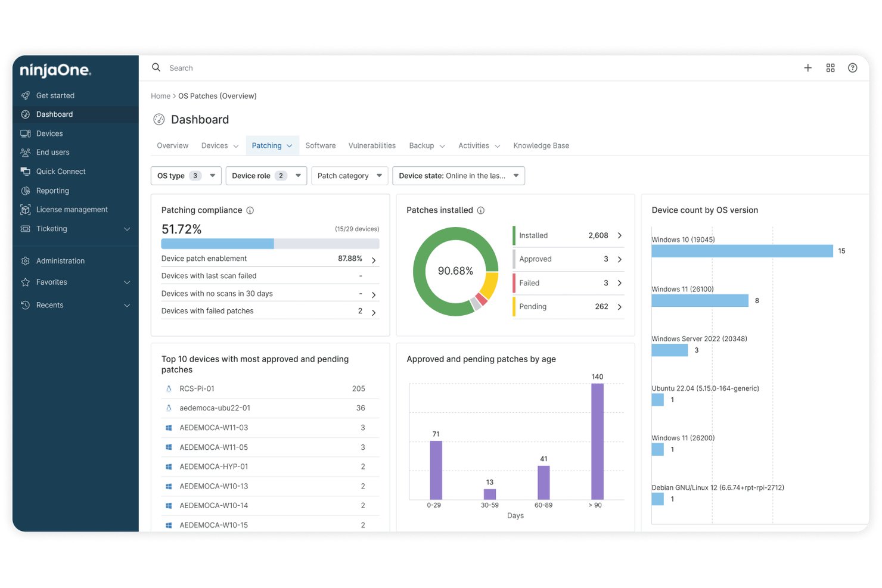The width and height of the screenshot is (882, 588).
Task: Click the License management icon
Action: pos(26,210)
